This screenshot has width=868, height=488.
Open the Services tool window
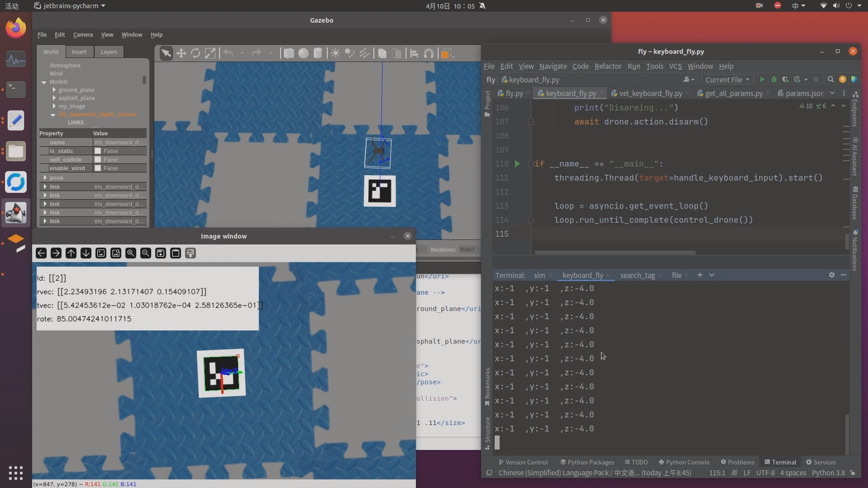point(820,462)
